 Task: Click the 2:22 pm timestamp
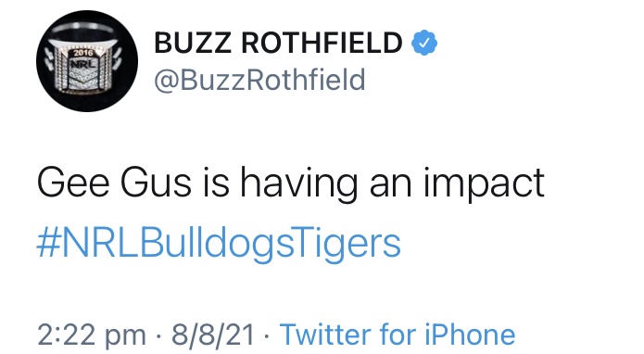(91, 335)
